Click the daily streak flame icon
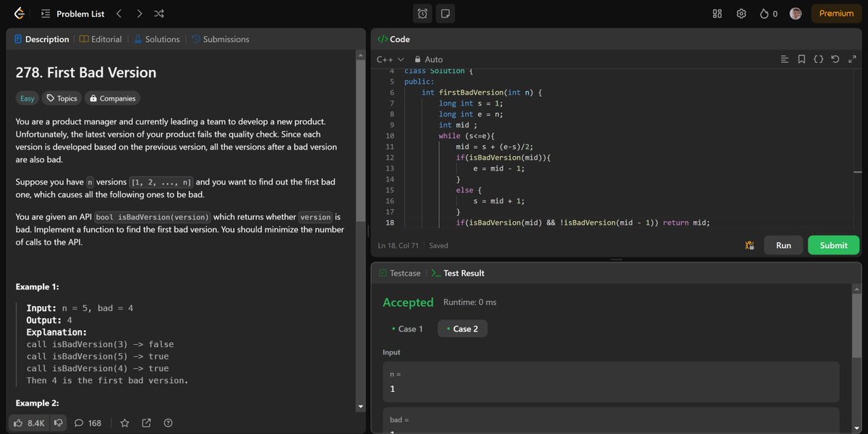 tap(762, 12)
